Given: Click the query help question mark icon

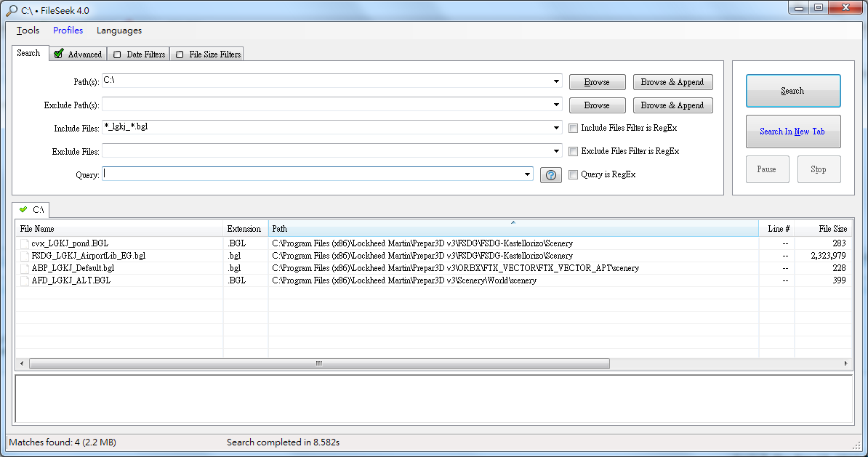Looking at the screenshot, I should click(x=550, y=175).
